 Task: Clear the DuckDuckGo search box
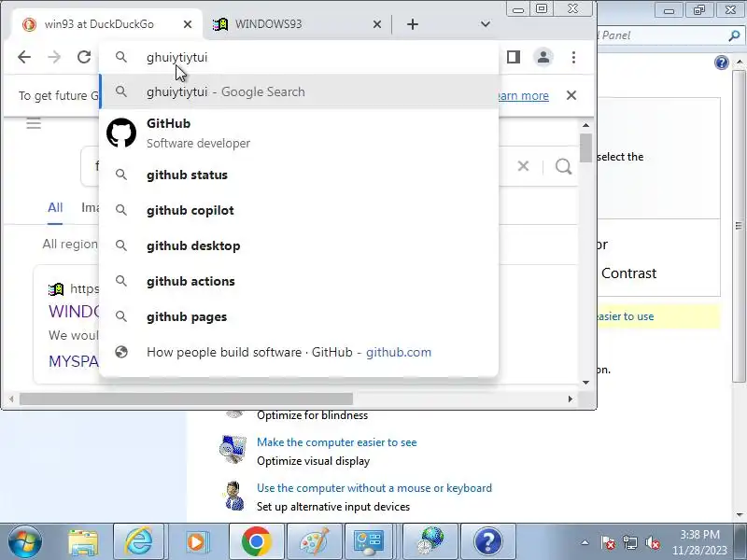pos(523,166)
